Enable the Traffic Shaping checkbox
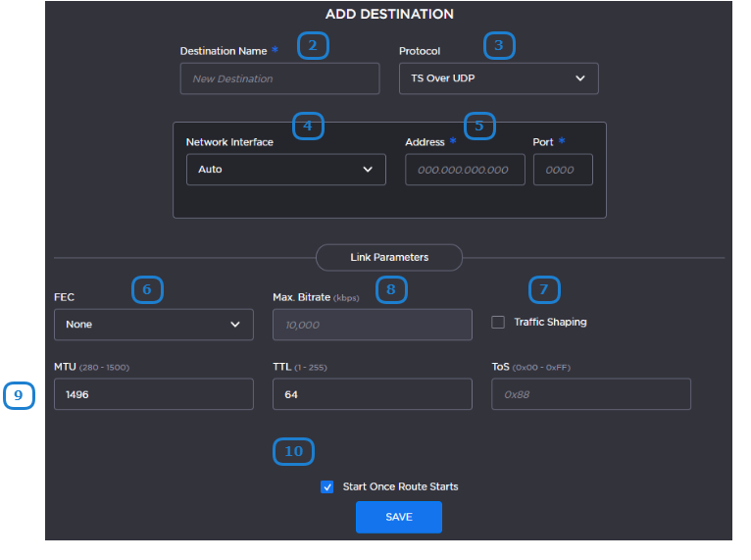The image size is (751, 560). [x=498, y=322]
